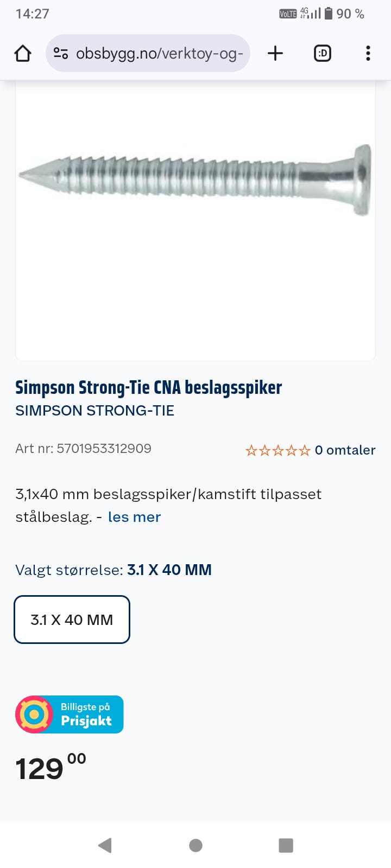Tap the nail product image

coord(195,179)
